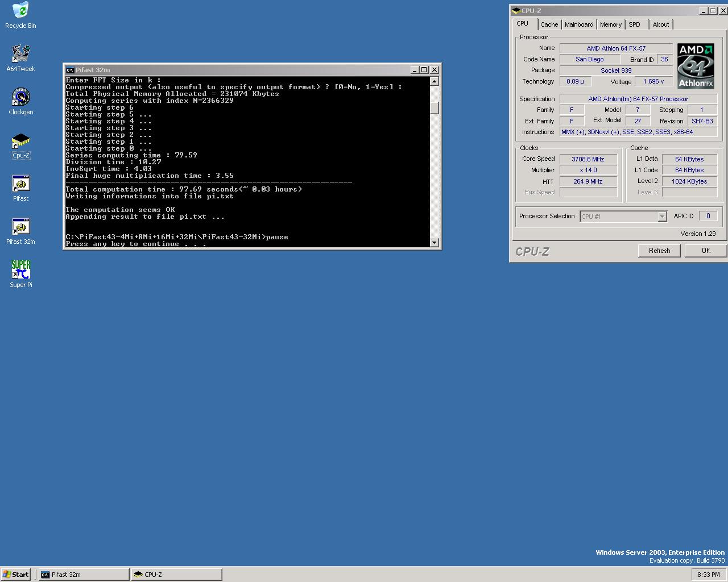Screen dimensions: 728x582
Task: Open the About tab
Action: 660,24
